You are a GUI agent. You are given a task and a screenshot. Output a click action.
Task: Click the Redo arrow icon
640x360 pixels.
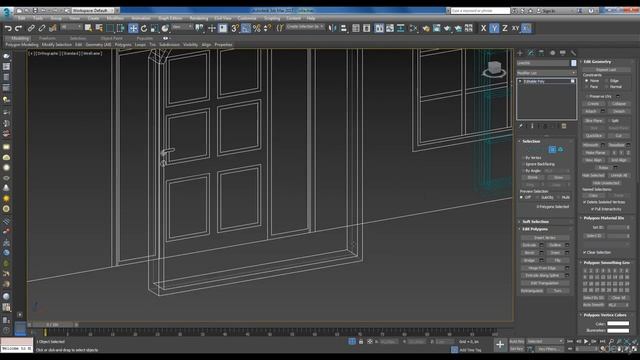click(18, 28)
